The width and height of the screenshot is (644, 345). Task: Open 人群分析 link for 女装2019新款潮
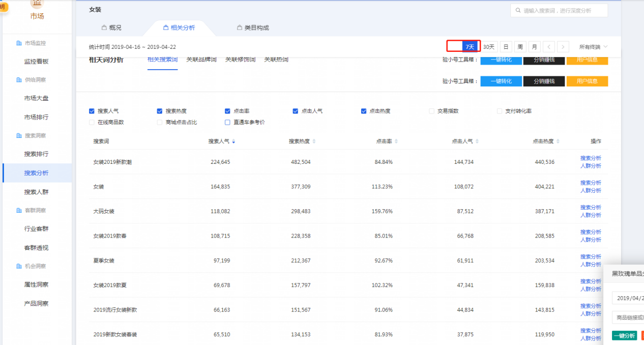[x=591, y=166]
